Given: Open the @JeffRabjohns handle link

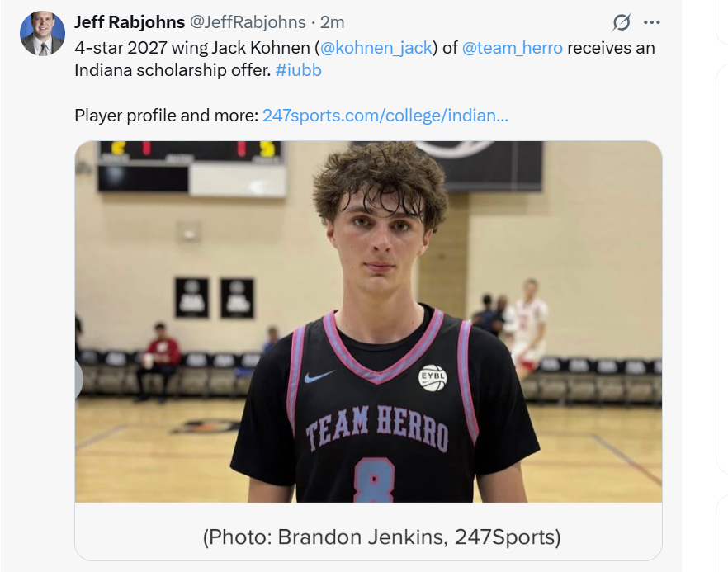Looking at the screenshot, I should tap(248, 21).
